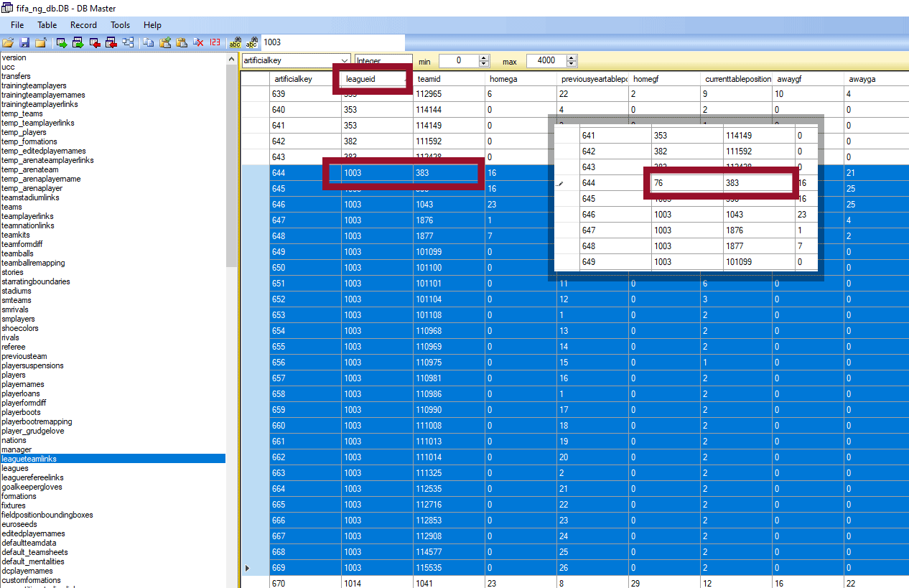Click the Copy records icon

(x=149, y=42)
